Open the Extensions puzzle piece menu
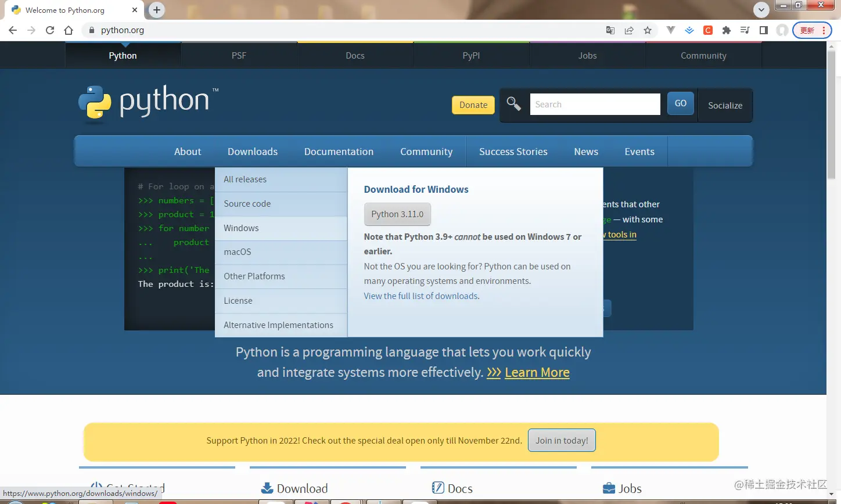 tap(727, 30)
